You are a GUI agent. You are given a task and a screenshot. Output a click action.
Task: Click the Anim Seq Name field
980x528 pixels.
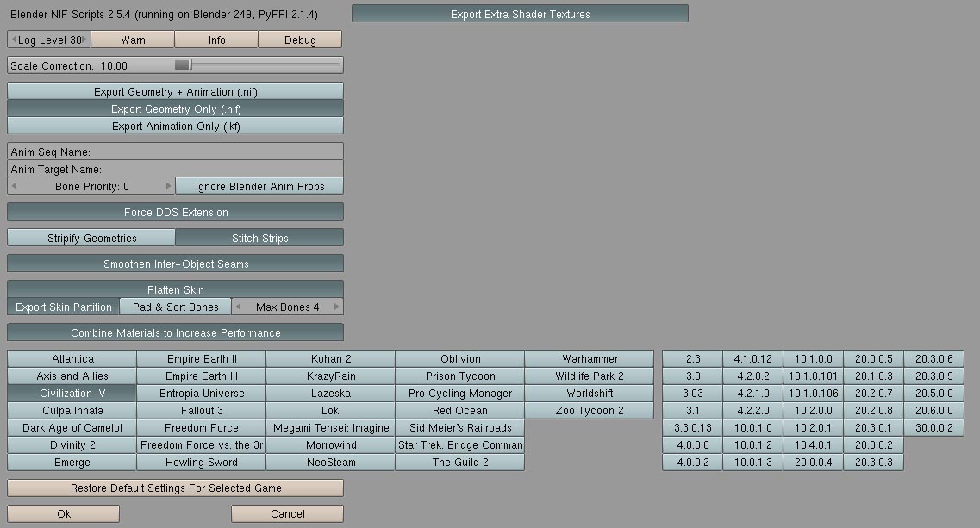175,152
